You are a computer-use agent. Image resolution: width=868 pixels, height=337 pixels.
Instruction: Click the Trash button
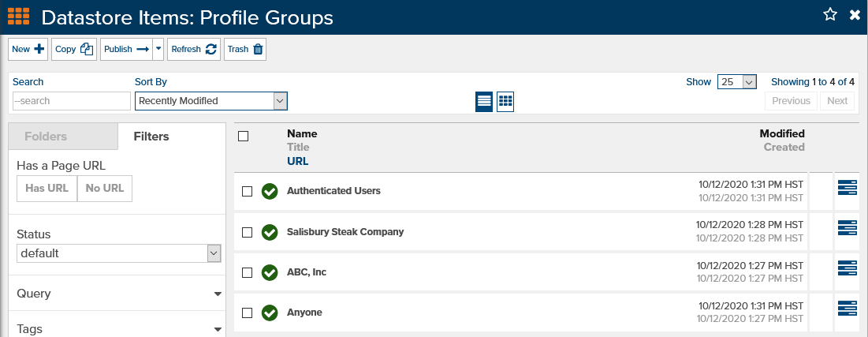coord(245,50)
